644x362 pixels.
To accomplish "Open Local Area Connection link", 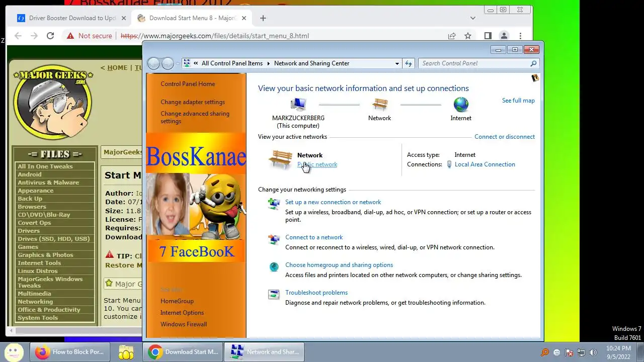I will (x=485, y=164).
